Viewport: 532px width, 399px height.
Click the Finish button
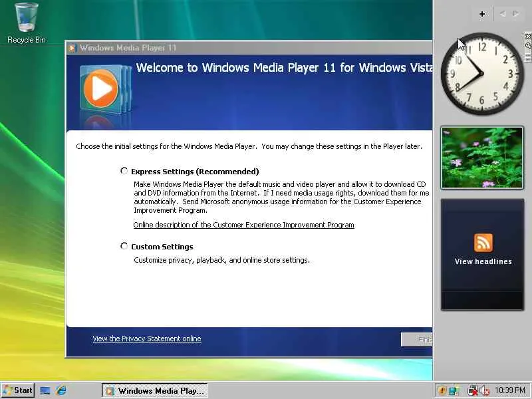tap(417, 340)
